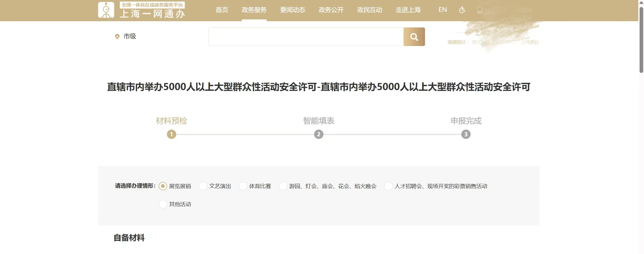Select the 文艺演出 radio option
Image resolution: width=644 pixels, height=254 pixels.
203,186
